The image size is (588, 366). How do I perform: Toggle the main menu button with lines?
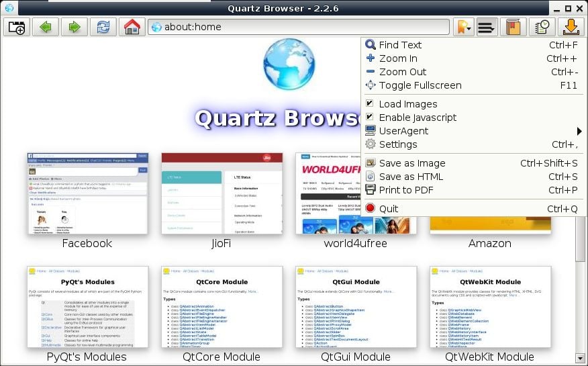click(x=487, y=27)
